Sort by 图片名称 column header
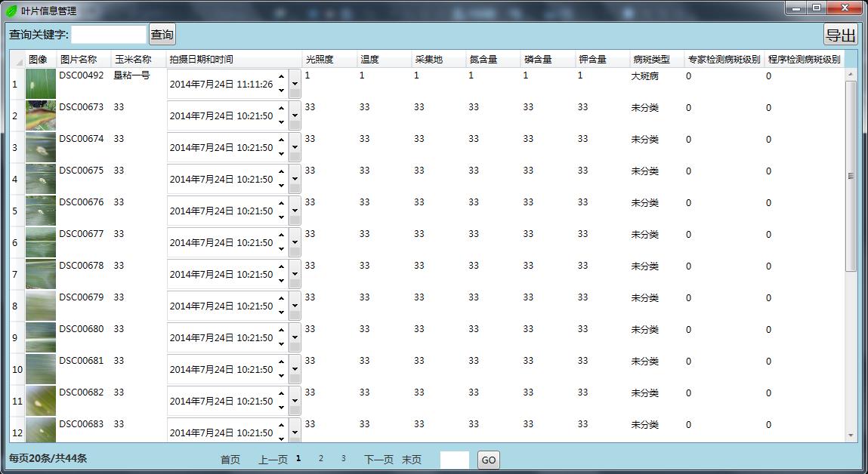 tap(84, 59)
